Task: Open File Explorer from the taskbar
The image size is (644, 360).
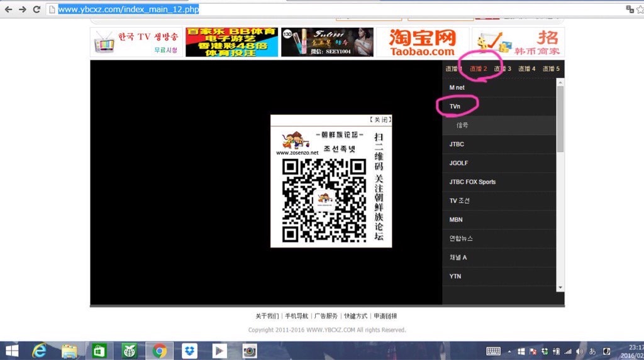Action: [x=69, y=351]
